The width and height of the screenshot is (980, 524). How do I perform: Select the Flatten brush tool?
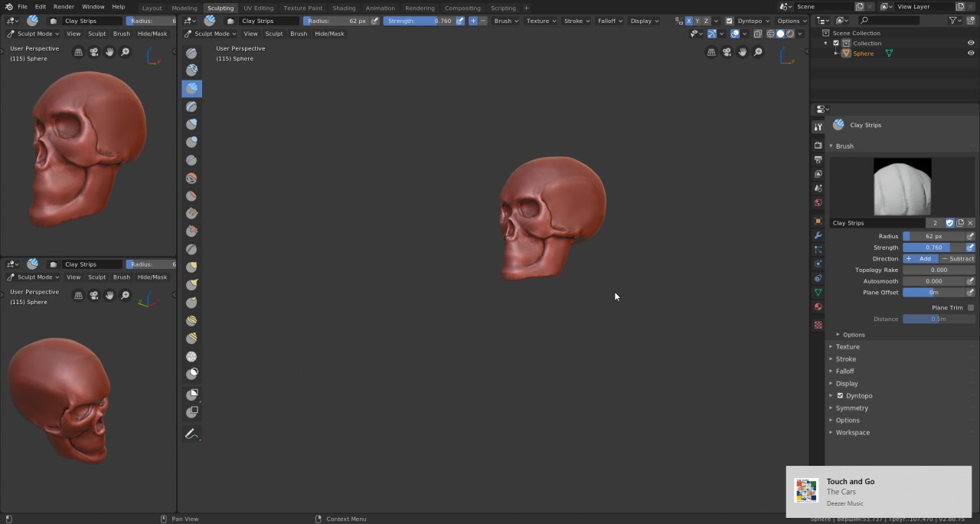pos(191,196)
